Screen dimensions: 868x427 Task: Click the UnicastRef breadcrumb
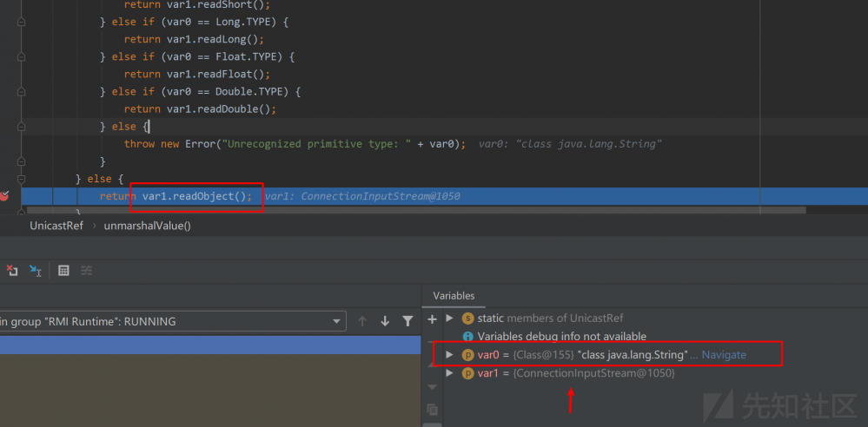56,226
